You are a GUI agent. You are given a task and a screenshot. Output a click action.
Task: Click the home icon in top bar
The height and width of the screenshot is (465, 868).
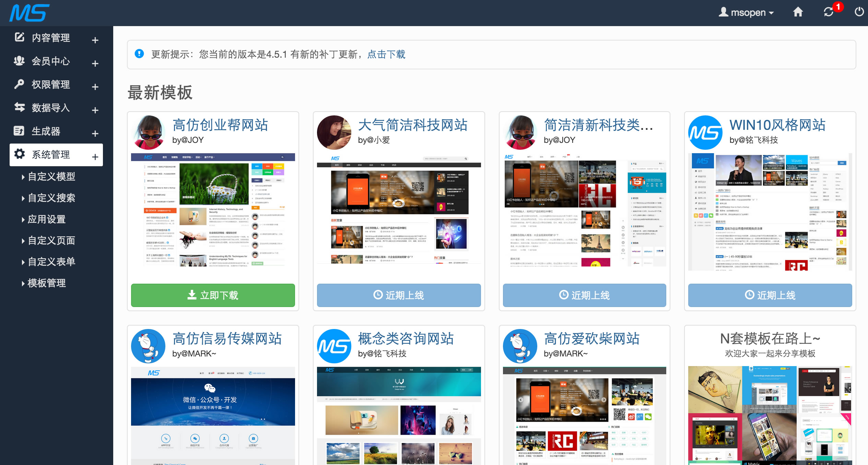click(x=798, y=12)
